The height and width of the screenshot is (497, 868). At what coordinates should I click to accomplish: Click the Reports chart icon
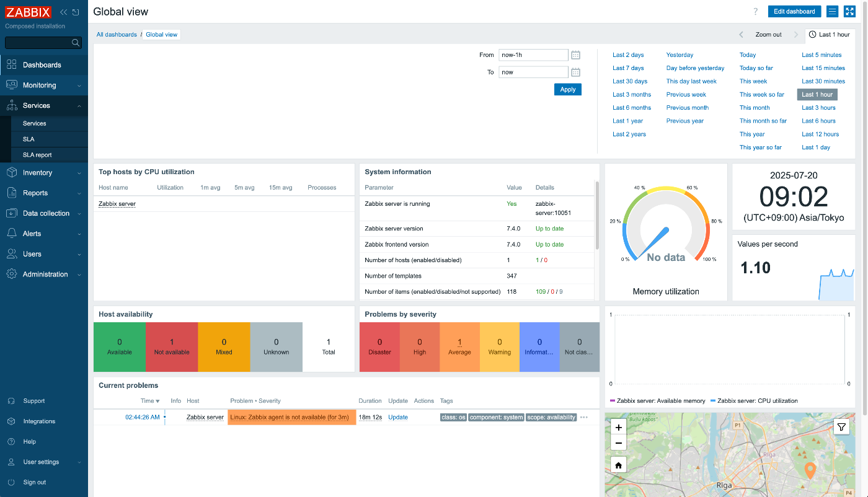[x=12, y=193]
